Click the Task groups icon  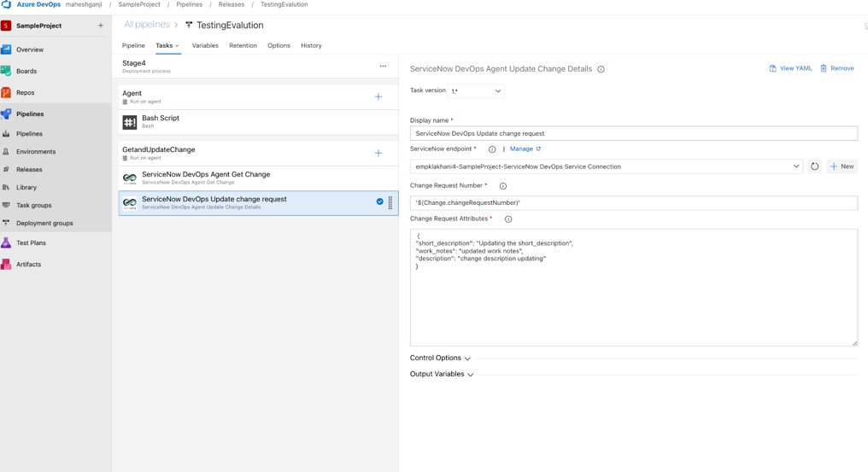[6, 206]
